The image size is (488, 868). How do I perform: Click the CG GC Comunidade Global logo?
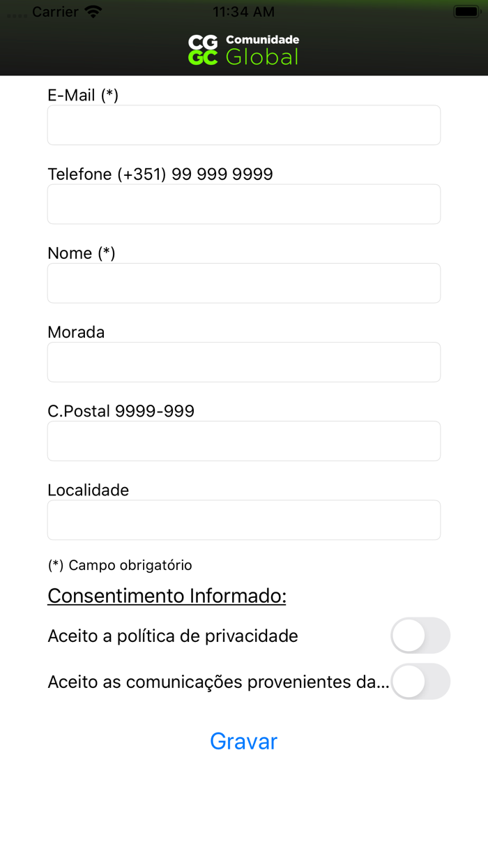(x=243, y=47)
